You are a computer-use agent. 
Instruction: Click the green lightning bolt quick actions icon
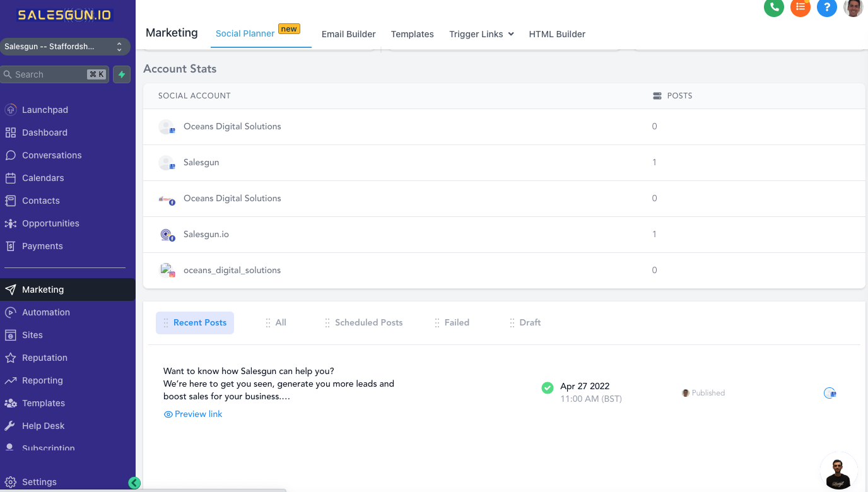pyautogui.click(x=122, y=74)
